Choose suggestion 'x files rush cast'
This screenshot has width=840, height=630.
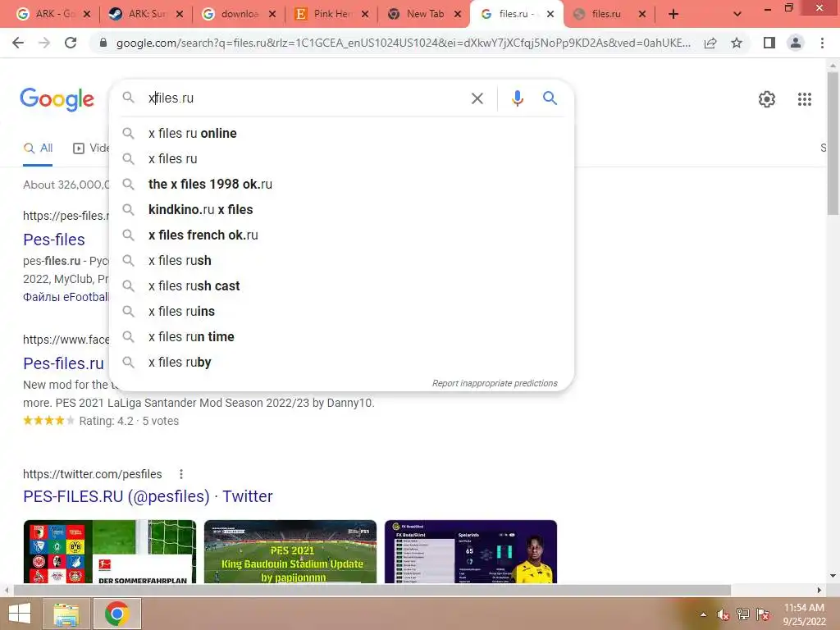[341, 286]
